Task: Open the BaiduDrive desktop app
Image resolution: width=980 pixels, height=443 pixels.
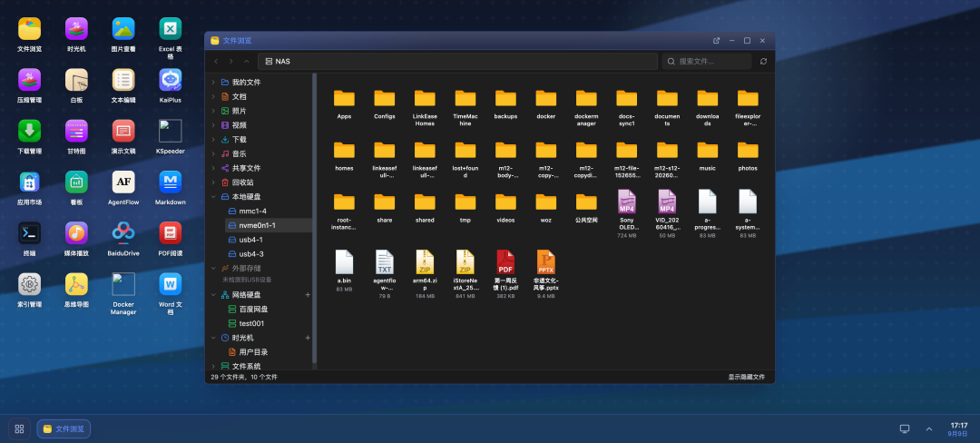Action: click(123, 233)
